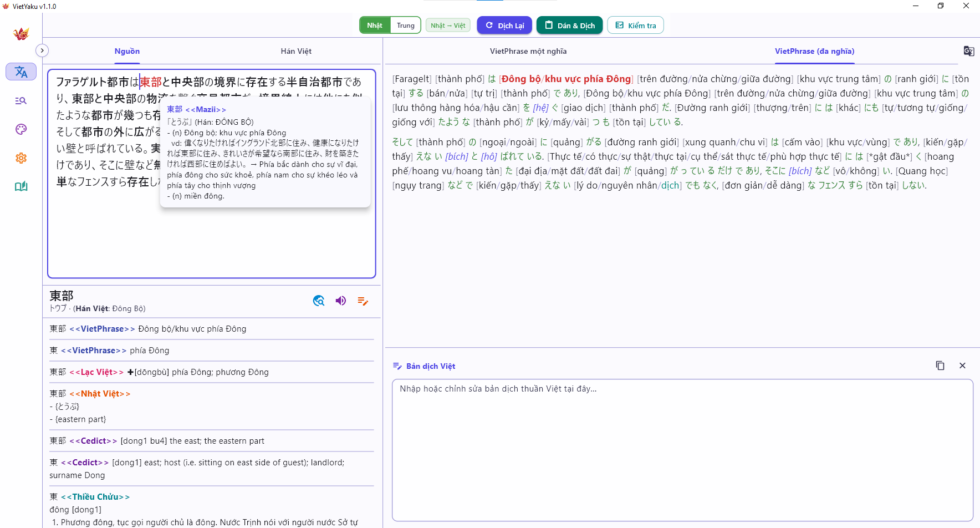Viewport: 980px width, 528px height.
Task: Click the 東部 headword above Hán Việt reading
Action: (62, 296)
